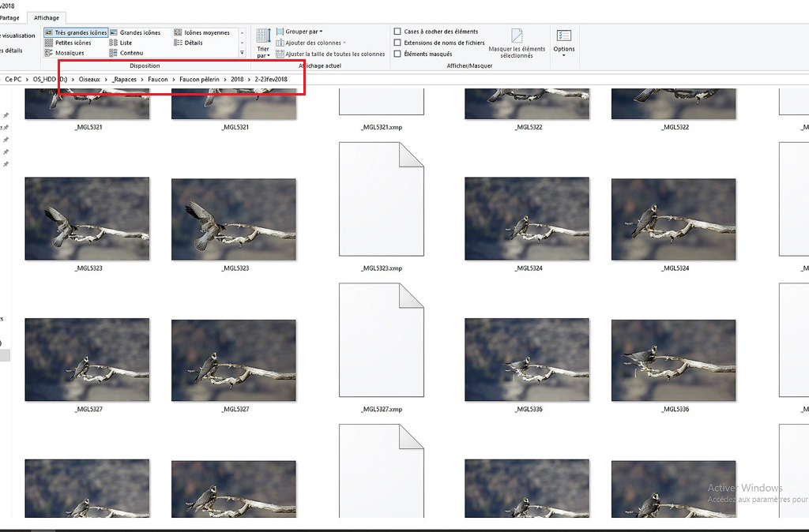Enable Cases à cocher des éléments
The width and height of the screenshot is (809, 532).
pyautogui.click(x=397, y=32)
